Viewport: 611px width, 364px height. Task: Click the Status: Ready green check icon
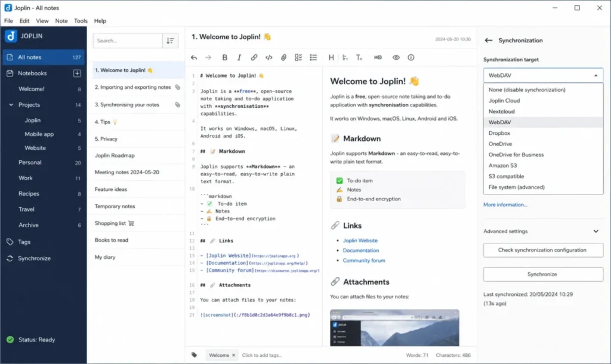tap(10, 340)
